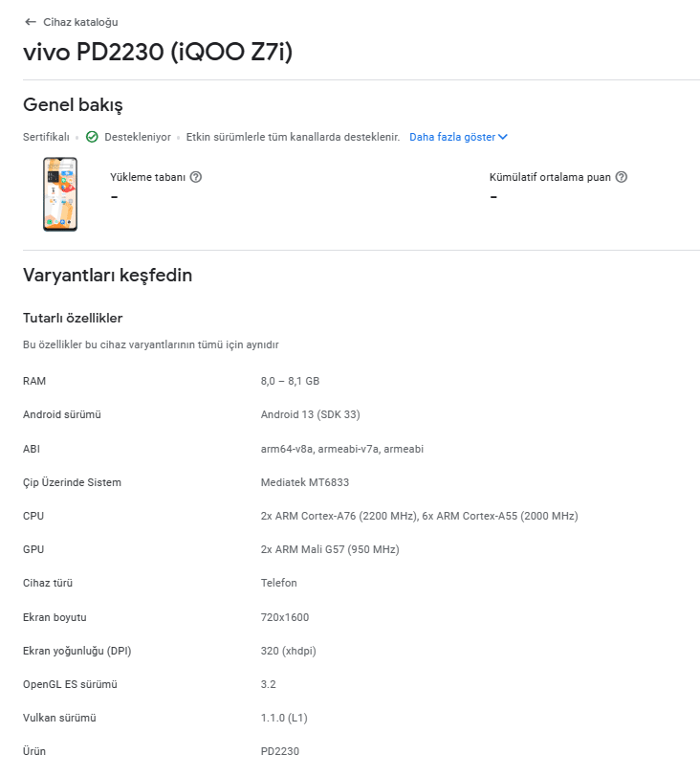Viewport: 700px width, 777px height.
Task: Expand the Daha fazla göster chevron
Action: point(503,137)
